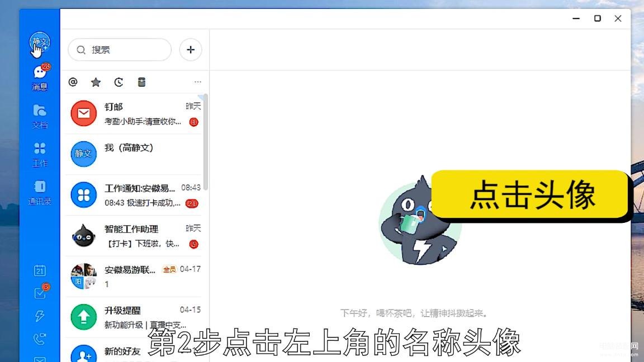
Task: Click the plus button next to search
Action: [x=191, y=50]
